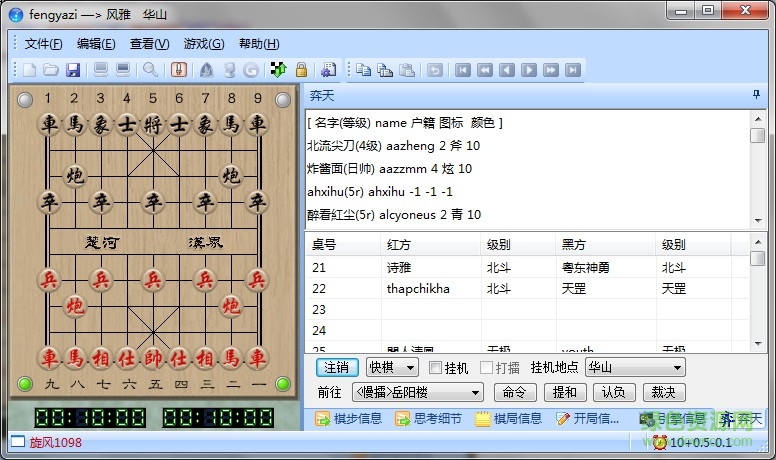Open the 游戏(G) menu

(204, 44)
